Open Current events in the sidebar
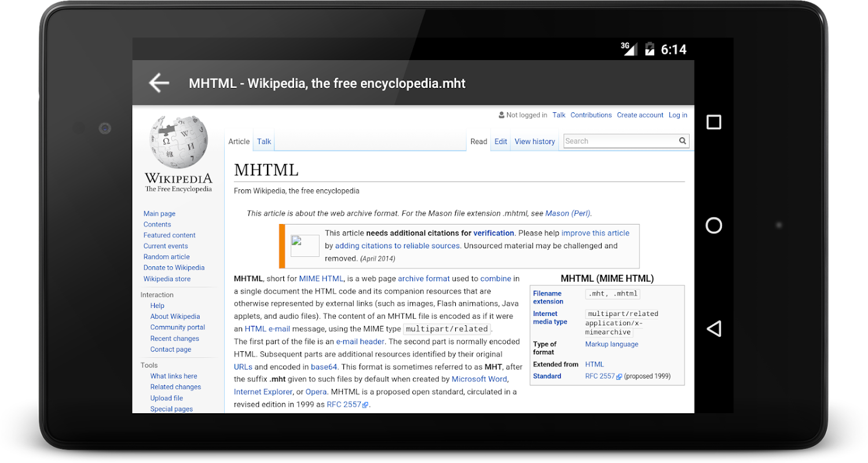The width and height of the screenshot is (868, 463). [166, 246]
